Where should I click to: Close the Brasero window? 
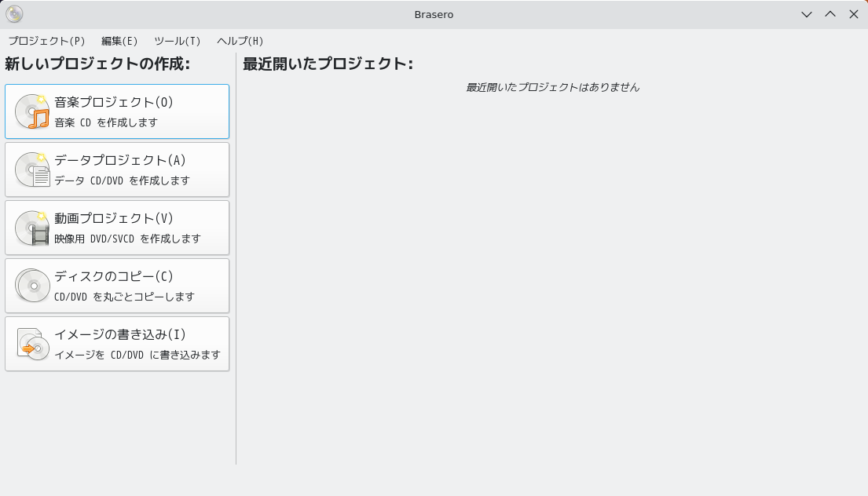click(x=854, y=14)
